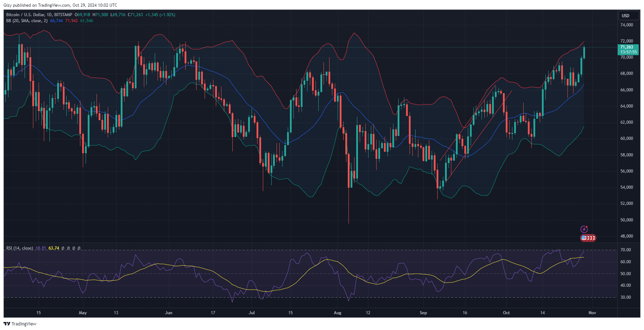
Task: Select the BB (20, SMA, close, 2) indicator legend
Action: click(x=27, y=21)
